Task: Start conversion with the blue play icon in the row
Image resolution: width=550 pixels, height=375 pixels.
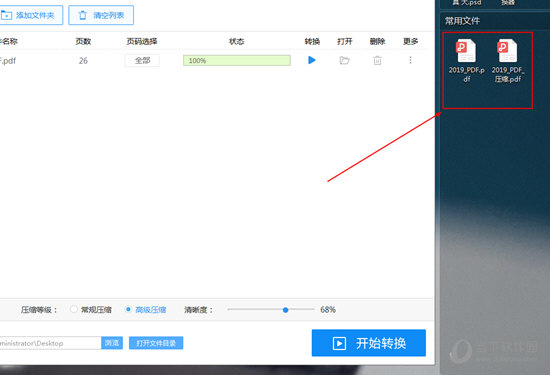Action: [312, 60]
